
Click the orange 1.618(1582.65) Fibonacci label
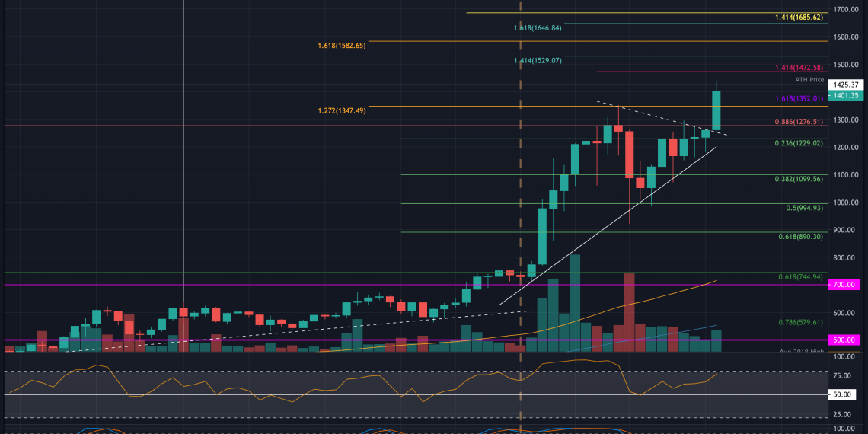[x=342, y=46]
